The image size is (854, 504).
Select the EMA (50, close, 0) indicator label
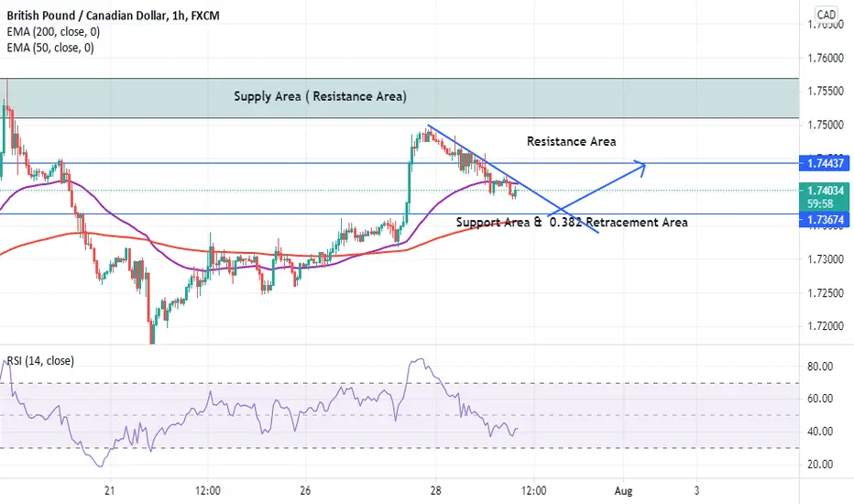click(x=50, y=48)
